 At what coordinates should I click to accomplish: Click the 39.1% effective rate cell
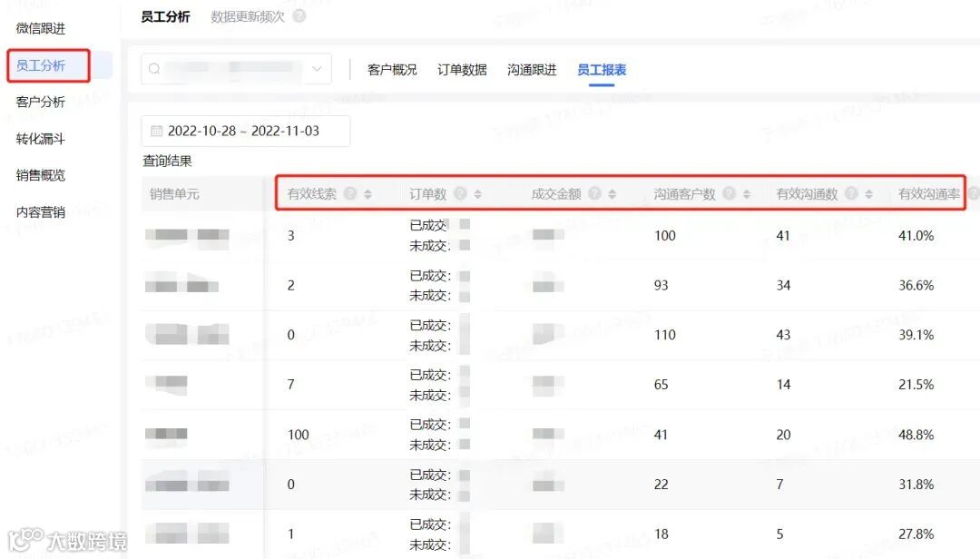coord(916,335)
